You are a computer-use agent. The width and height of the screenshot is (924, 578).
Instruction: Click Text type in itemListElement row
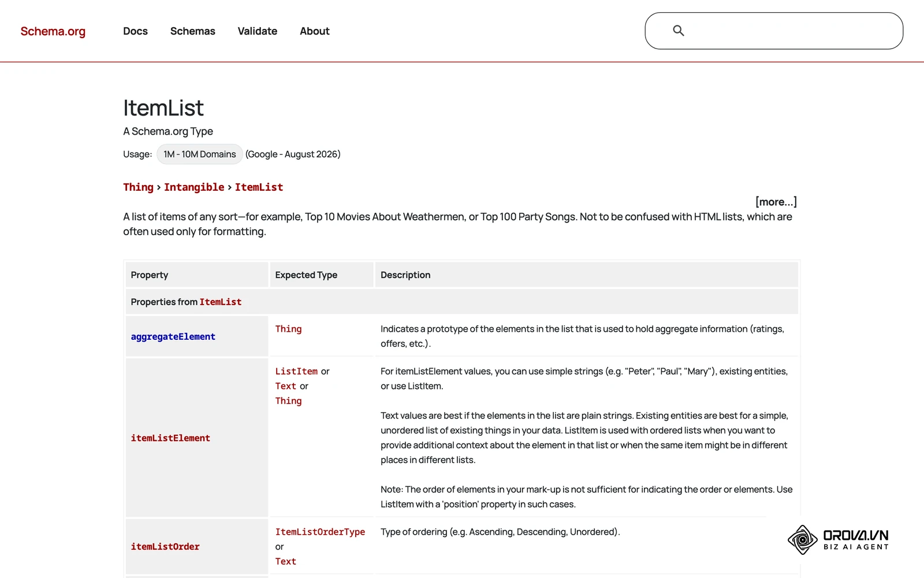[286, 386]
